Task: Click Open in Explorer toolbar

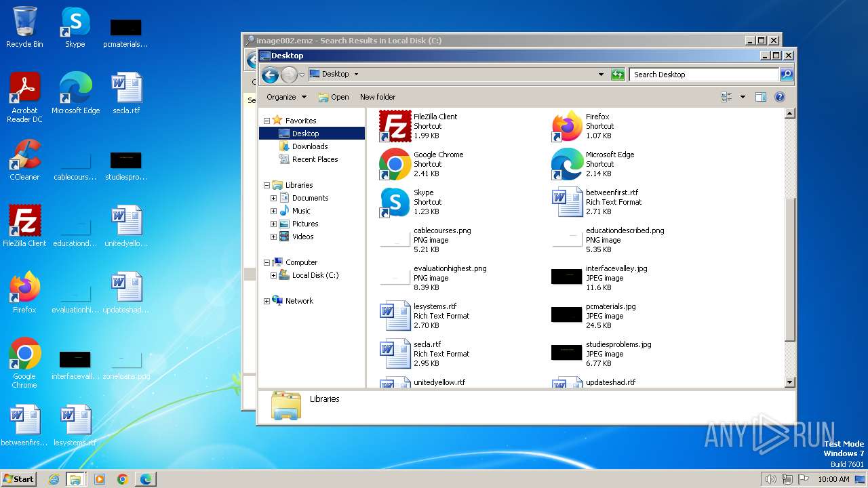Action: click(334, 97)
